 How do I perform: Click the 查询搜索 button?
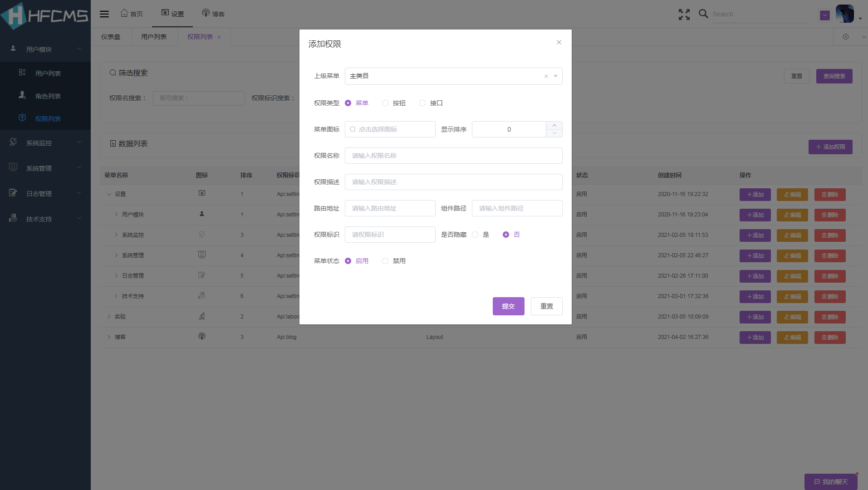834,76
